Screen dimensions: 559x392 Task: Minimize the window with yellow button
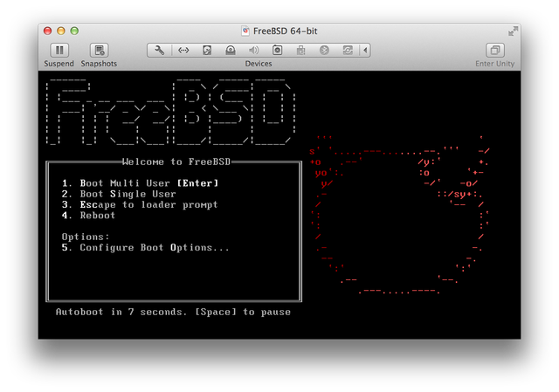coord(61,31)
